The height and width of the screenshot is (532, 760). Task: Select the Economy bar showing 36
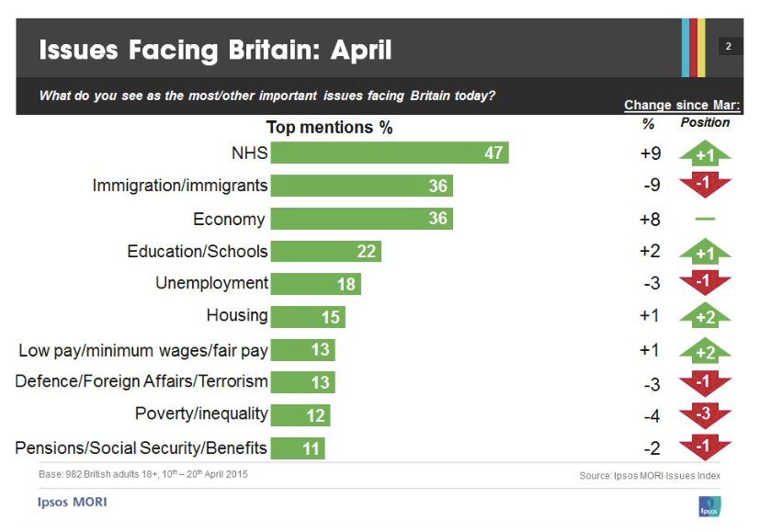pyautogui.click(x=362, y=219)
